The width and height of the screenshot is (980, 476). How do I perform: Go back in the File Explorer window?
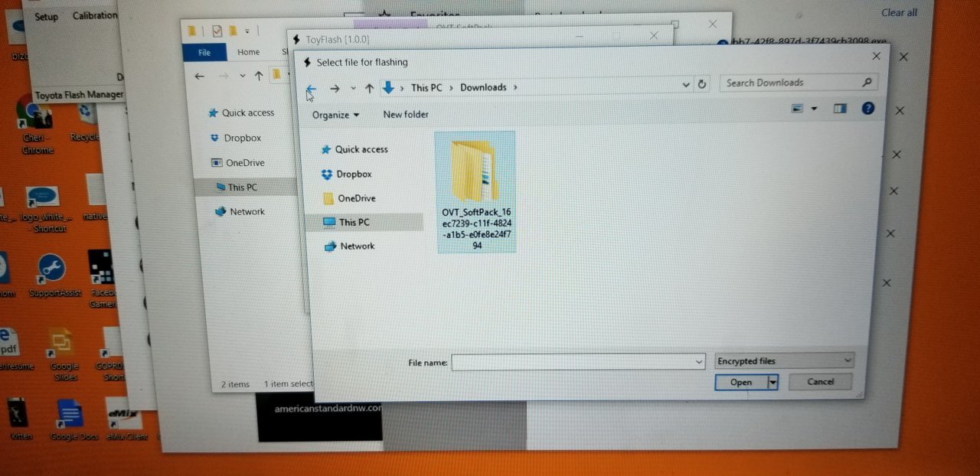coord(200,76)
